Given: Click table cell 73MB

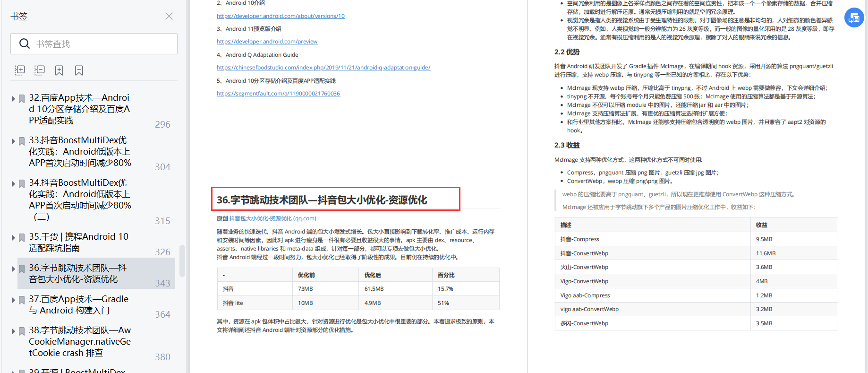Looking at the screenshot, I should (x=325, y=289).
